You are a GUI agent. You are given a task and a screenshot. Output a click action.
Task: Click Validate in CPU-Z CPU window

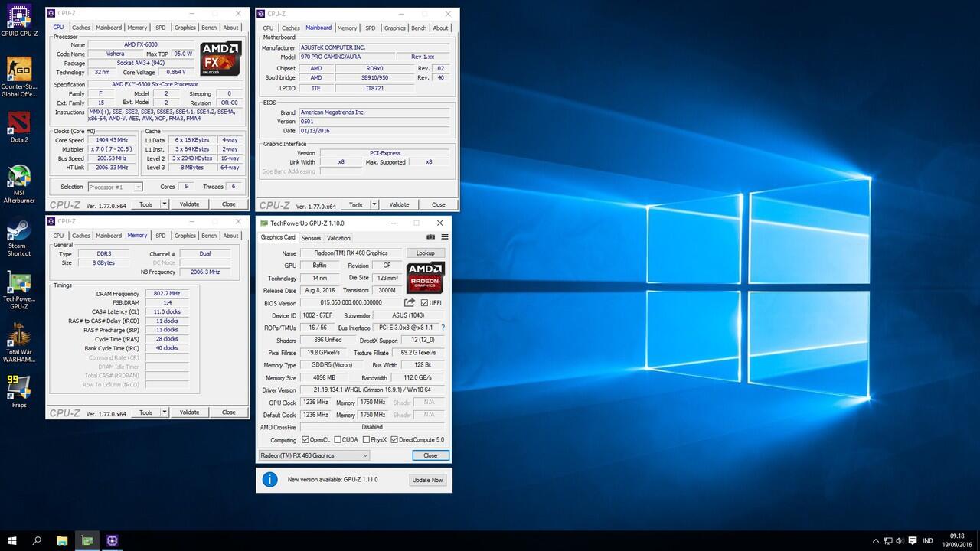[189, 204]
